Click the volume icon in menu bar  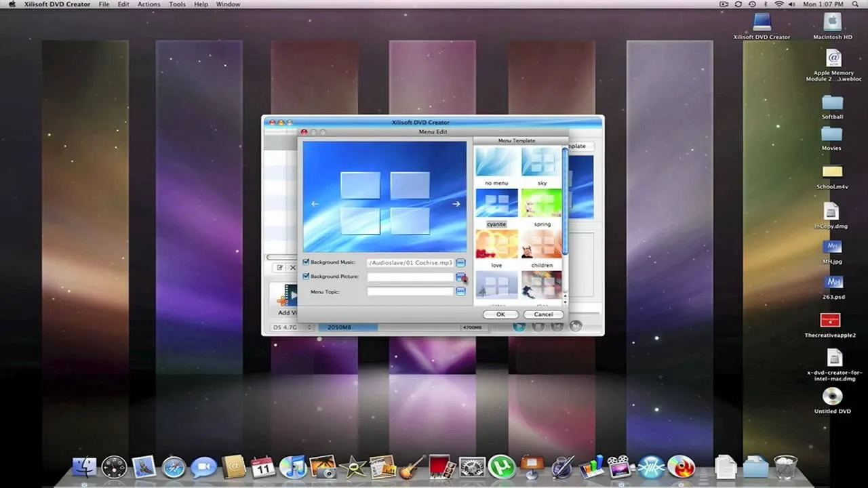click(793, 4)
